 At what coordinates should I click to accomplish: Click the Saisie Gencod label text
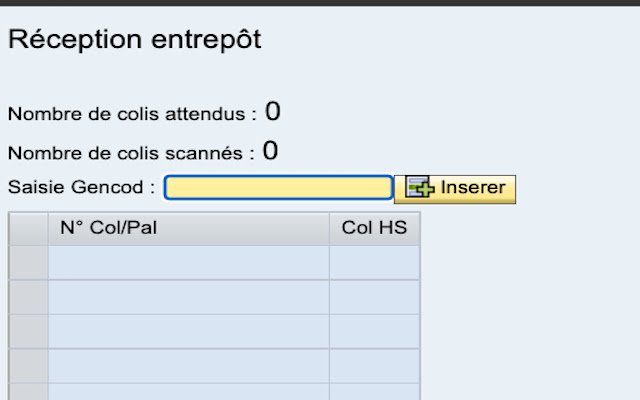click(80, 188)
